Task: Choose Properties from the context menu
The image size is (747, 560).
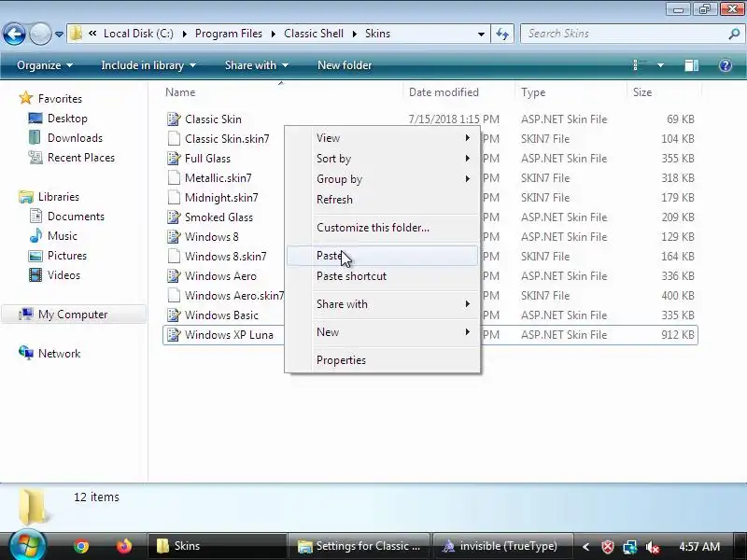Action: click(x=382, y=360)
